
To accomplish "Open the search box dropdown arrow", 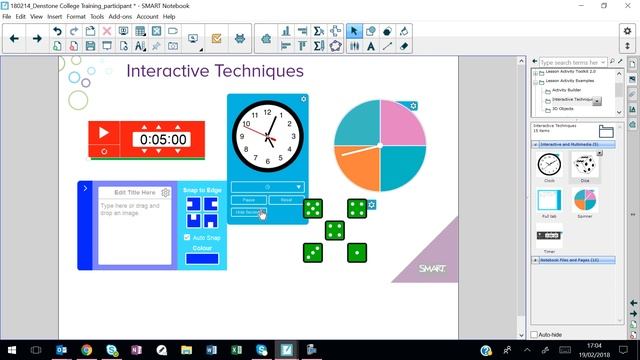I will coord(603,62).
